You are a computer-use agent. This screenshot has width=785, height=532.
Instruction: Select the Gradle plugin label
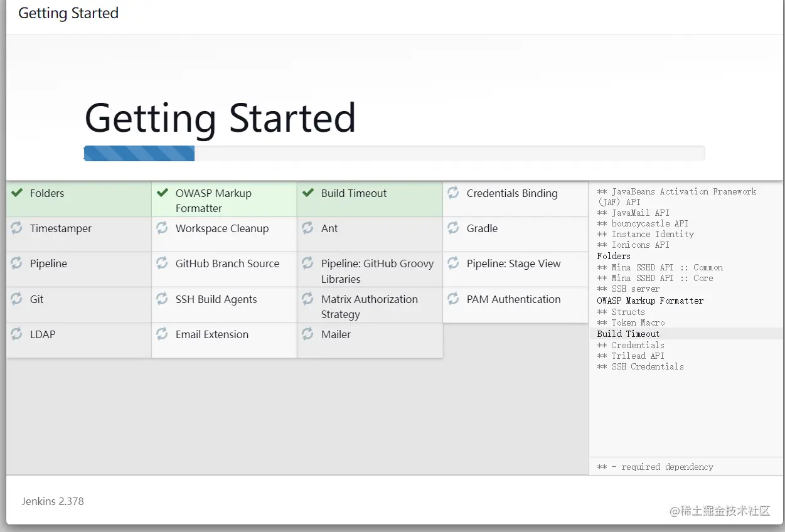coord(482,228)
